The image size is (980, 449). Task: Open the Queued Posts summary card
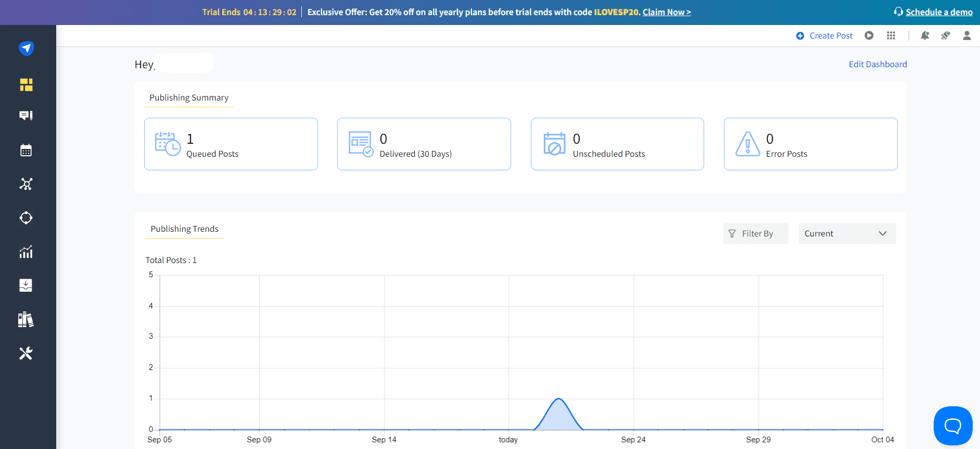click(231, 144)
